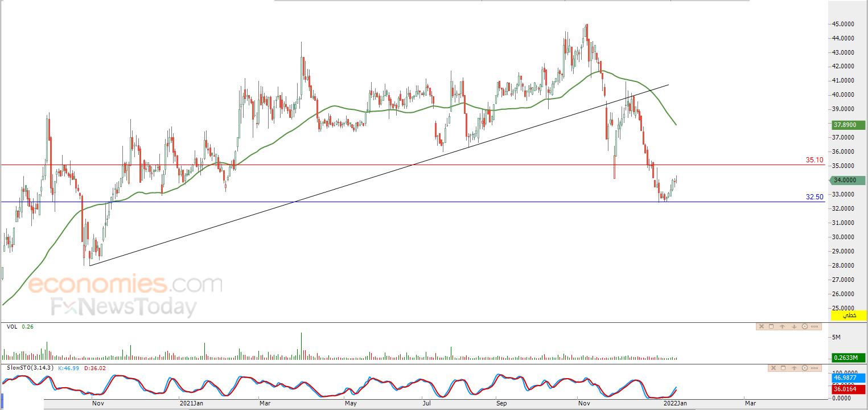Move the SlowSTO panel up
Screen dimensions: 868x410
[x=794, y=368]
